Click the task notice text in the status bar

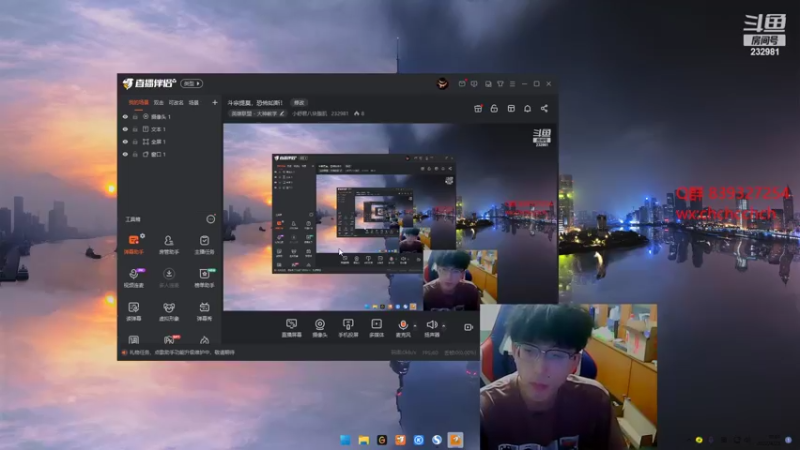tap(182, 353)
